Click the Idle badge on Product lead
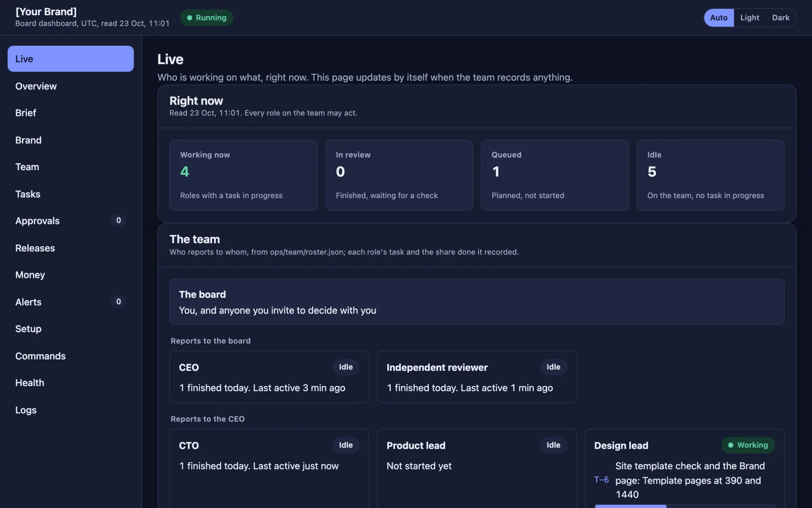This screenshot has height=508, width=812. [554, 445]
